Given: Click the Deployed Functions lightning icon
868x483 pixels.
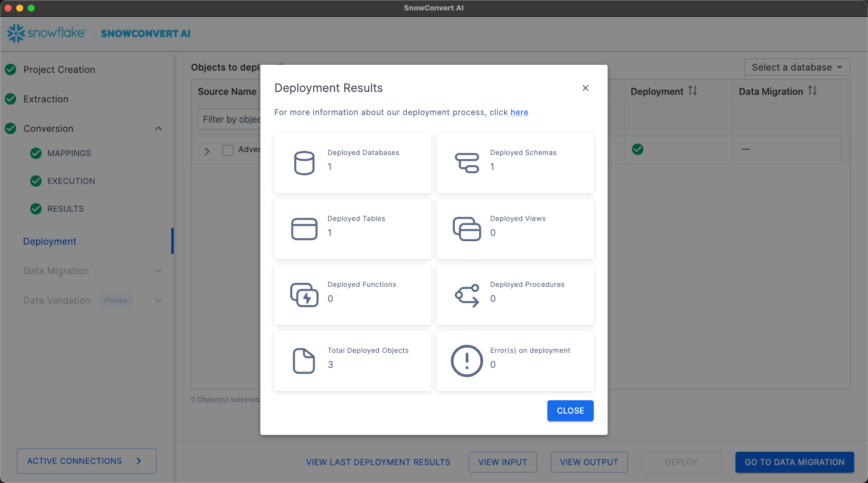Looking at the screenshot, I should pos(304,295).
